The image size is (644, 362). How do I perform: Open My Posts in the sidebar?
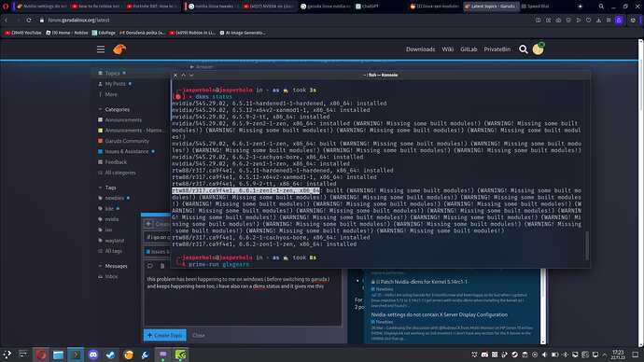click(115, 84)
